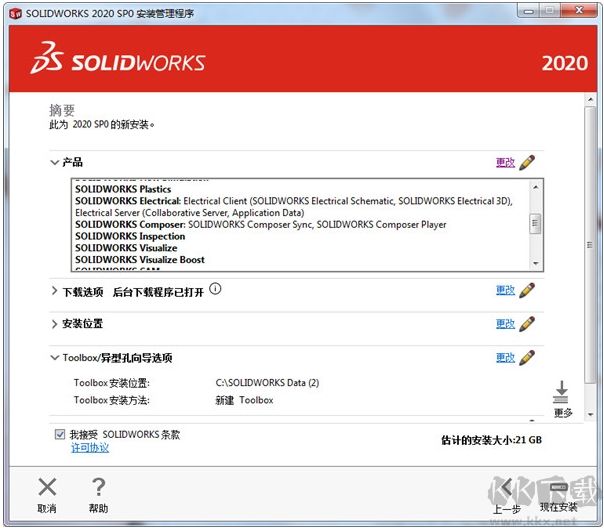The height and width of the screenshot is (528, 604).
Task: Select SOLIDWORKS Visualize Boost in list
Action: pos(140,260)
